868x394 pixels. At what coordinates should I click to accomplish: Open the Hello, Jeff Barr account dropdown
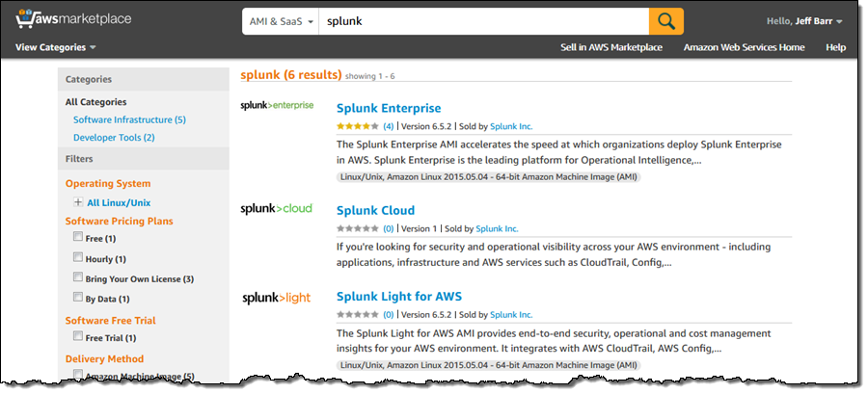point(803,21)
